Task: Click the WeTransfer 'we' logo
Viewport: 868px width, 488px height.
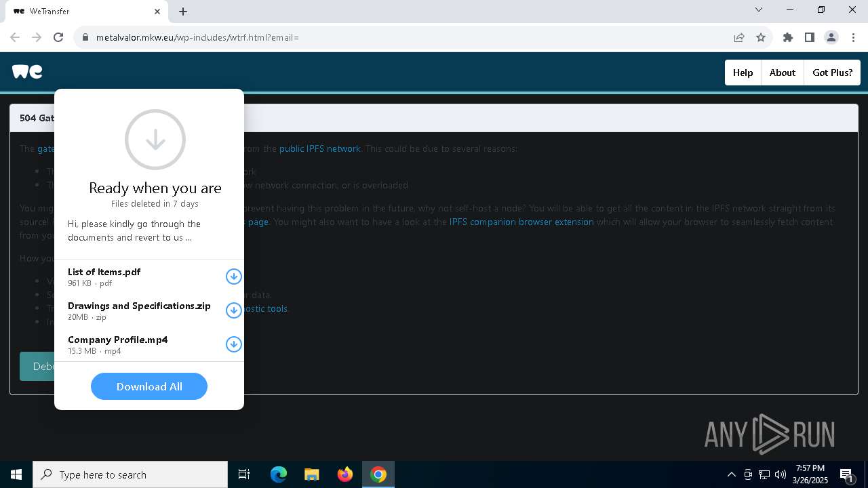Action: pos(27,72)
